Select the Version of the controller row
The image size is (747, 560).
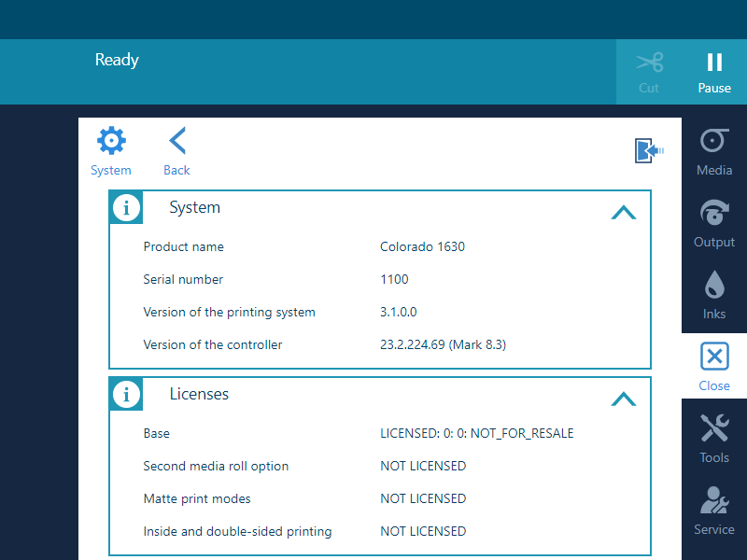(379, 345)
